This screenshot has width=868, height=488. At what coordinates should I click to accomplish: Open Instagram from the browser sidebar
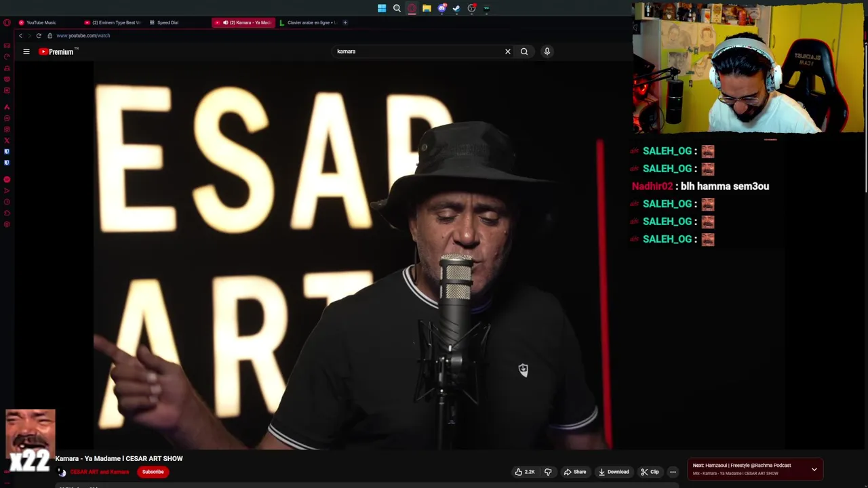pyautogui.click(x=7, y=129)
